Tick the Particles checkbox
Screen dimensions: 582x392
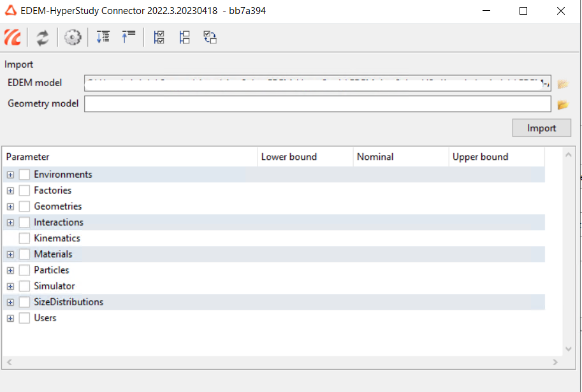click(x=24, y=270)
